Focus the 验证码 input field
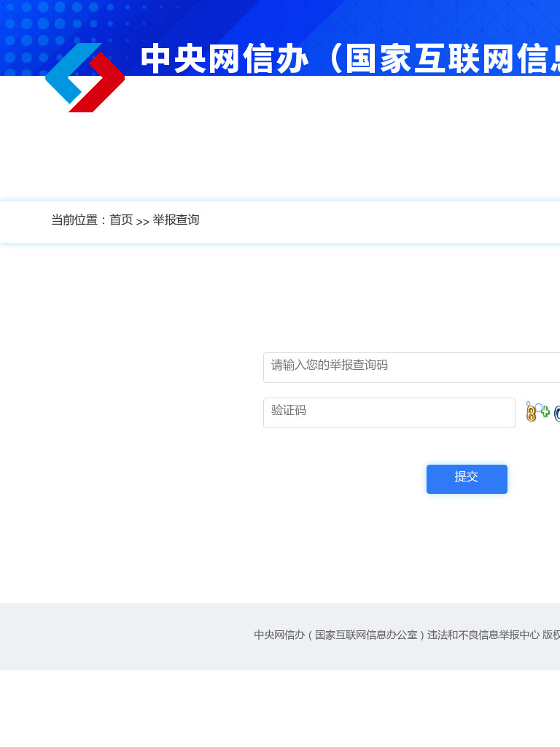The width and height of the screenshot is (560, 747). point(389,413)
